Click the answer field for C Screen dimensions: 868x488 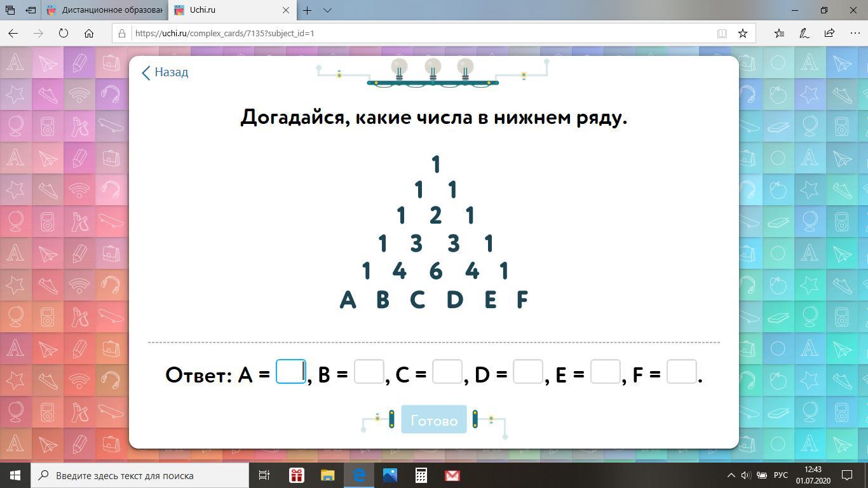click(x=447, y=372)
